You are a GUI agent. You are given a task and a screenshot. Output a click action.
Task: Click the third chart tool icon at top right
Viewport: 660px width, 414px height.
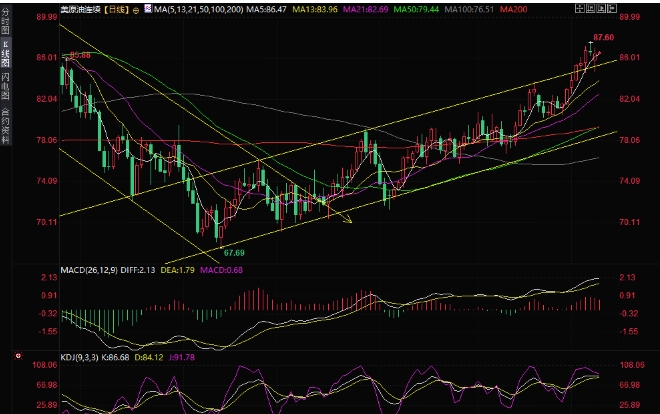click(x=601, y=8)
